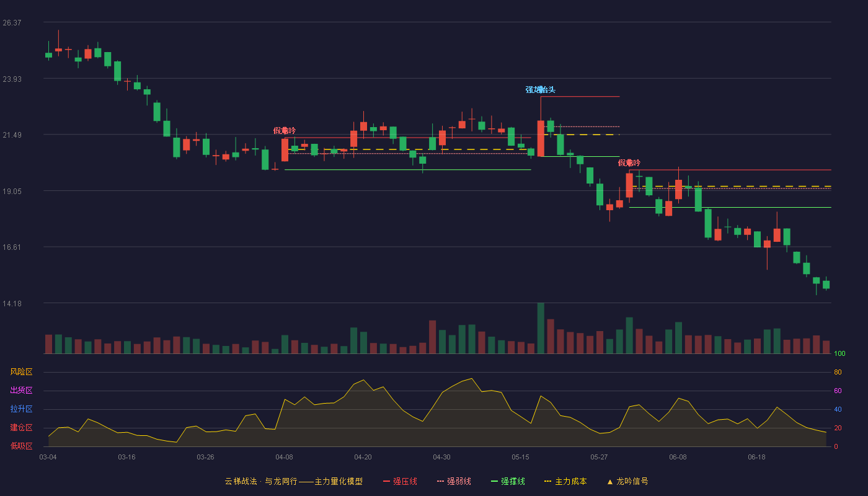
Task: Click the 04-20 date label
Action: 363,457
